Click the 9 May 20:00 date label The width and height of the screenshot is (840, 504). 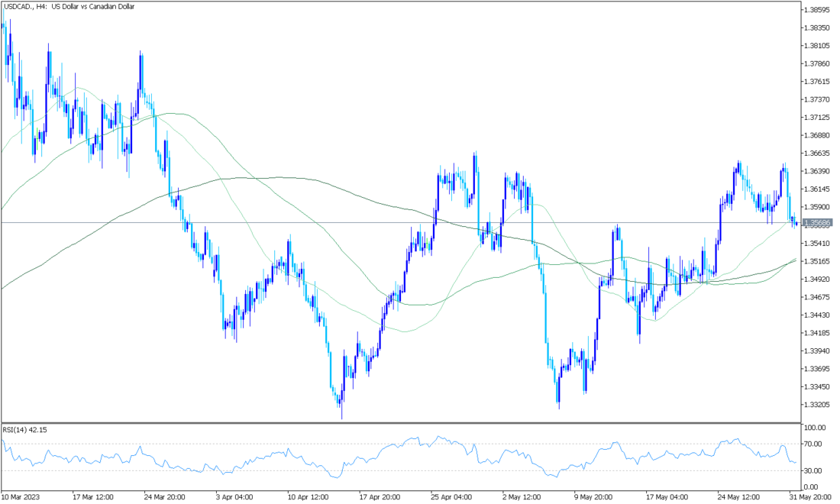(x=595, y=497)
